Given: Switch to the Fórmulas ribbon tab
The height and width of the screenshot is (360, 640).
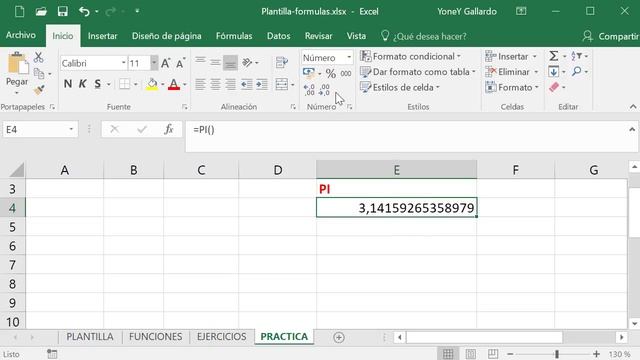Looking at the screenshot, I should pyautogui.click(x=234, y=36).
